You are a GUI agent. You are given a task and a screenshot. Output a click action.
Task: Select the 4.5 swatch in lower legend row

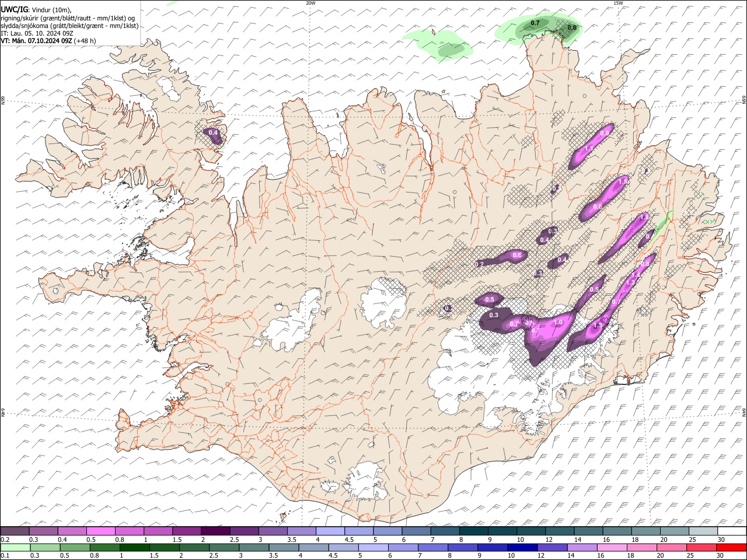(x=343, y=547)
